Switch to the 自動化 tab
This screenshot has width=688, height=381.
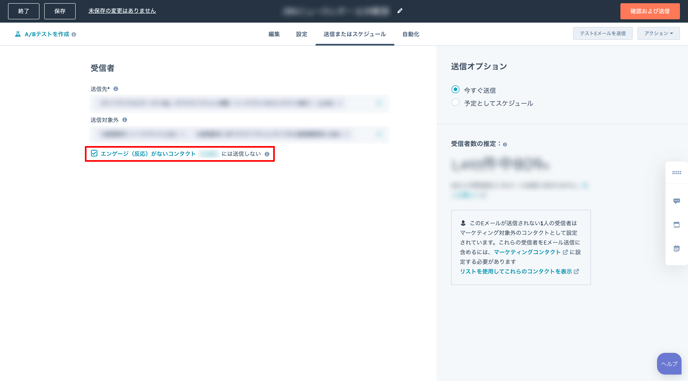[x=411, y=34]
